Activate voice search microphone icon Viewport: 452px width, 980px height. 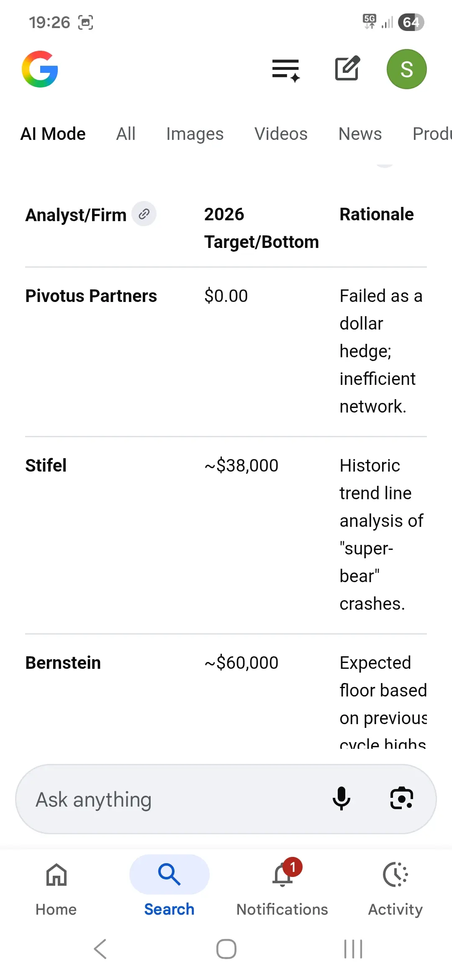tap(342, 798)
